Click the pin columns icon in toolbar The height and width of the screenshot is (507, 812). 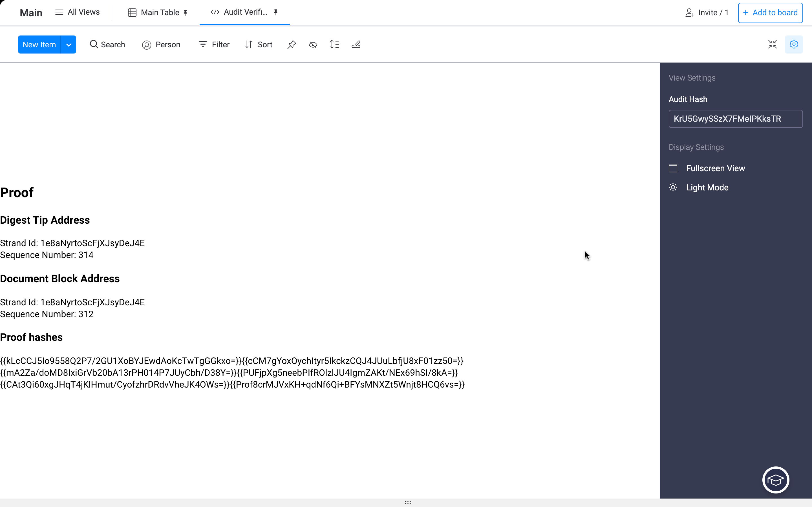[x=292, y=45]
